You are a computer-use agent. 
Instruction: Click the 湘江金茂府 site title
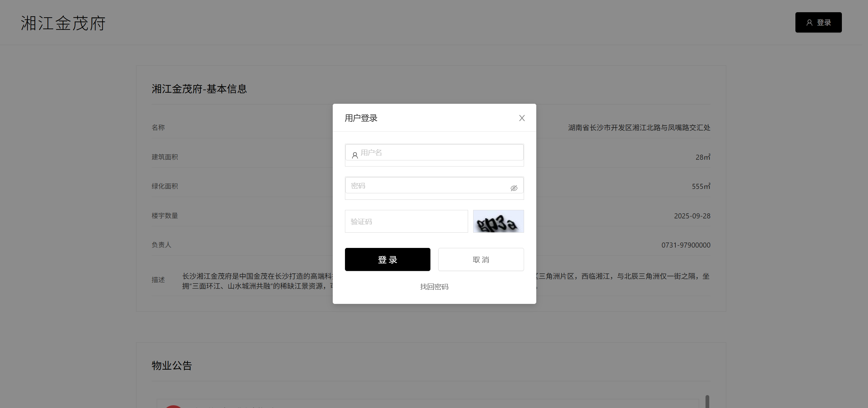63,23
